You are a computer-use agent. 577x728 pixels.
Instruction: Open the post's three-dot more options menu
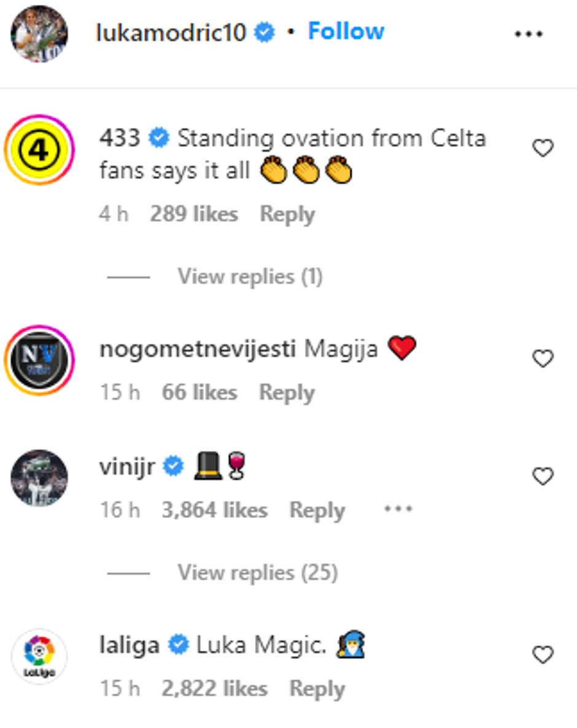pos(529,34)
